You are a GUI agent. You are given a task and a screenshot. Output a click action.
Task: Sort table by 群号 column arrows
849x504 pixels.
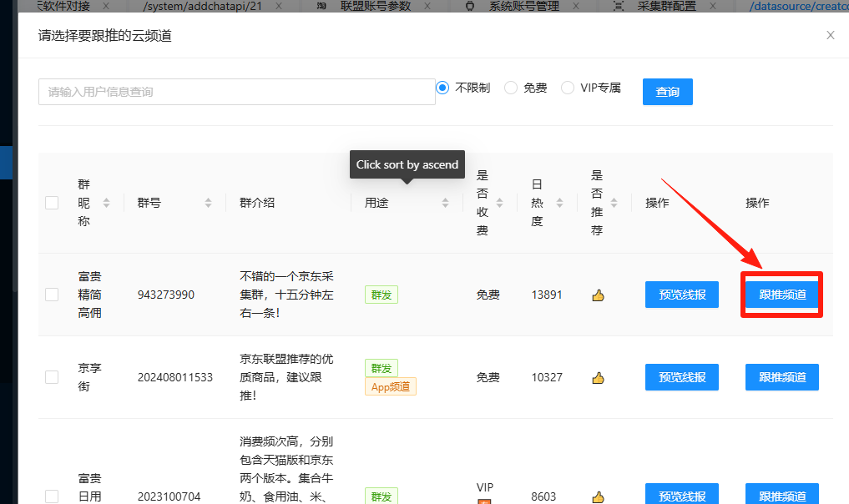pyautogui.click(x=208, y=203)
